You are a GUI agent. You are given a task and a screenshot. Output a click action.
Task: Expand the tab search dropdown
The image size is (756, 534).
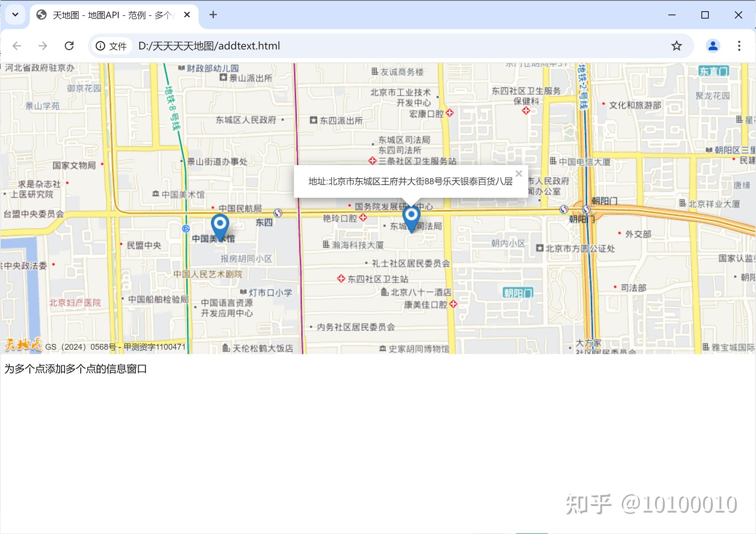pos(15,15)
